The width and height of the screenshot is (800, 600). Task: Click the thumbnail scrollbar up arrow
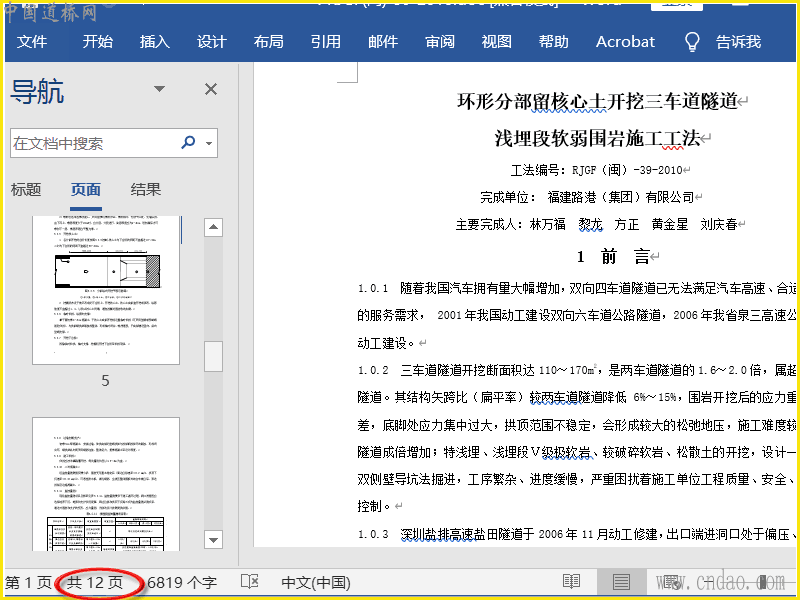click(x=213, y=227)
